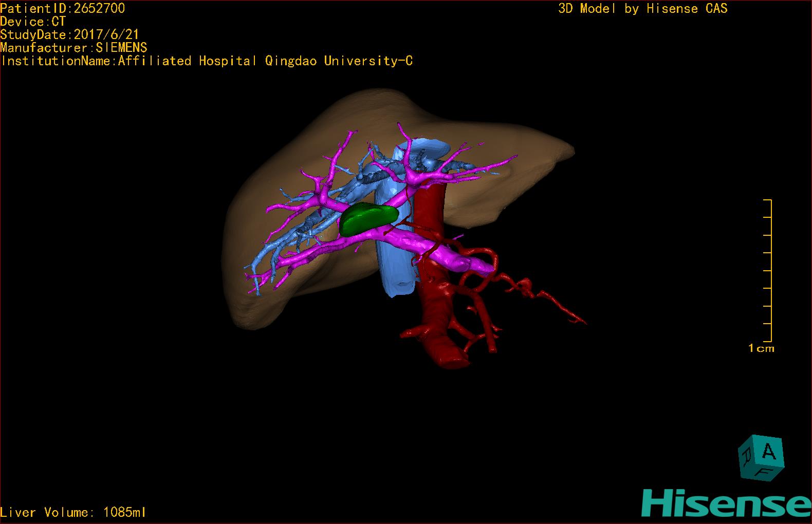812x524 pixels.
Task: Click the PatientID:2652700 text
Action: click(62, 8)
